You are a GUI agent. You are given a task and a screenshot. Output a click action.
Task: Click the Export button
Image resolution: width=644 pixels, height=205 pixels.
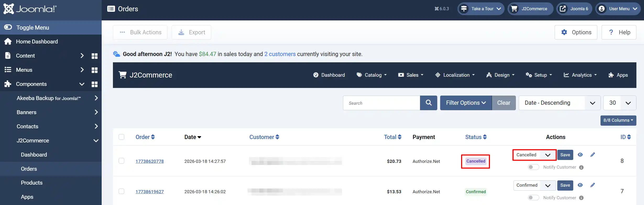coord(192,32)
